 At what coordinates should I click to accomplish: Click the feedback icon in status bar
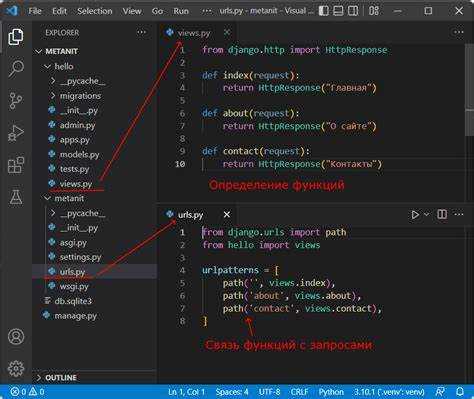pyautogui.click(x=440, y=391)
